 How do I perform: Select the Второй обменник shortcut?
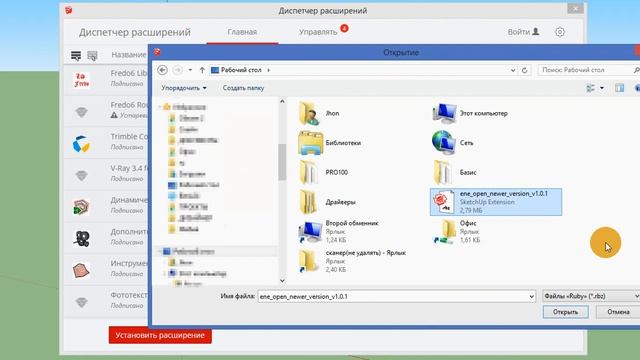click(x=339, y=231)
